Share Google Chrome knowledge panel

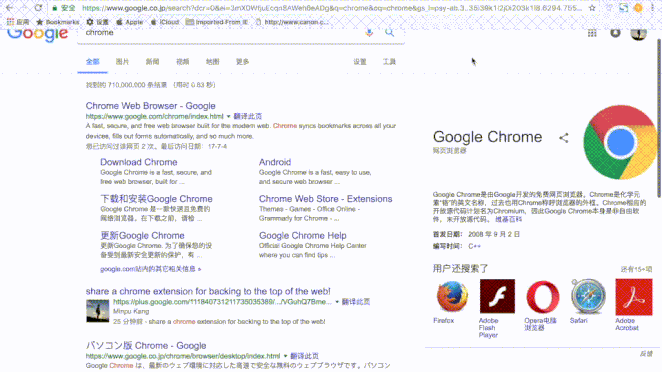tap(564, 138)
